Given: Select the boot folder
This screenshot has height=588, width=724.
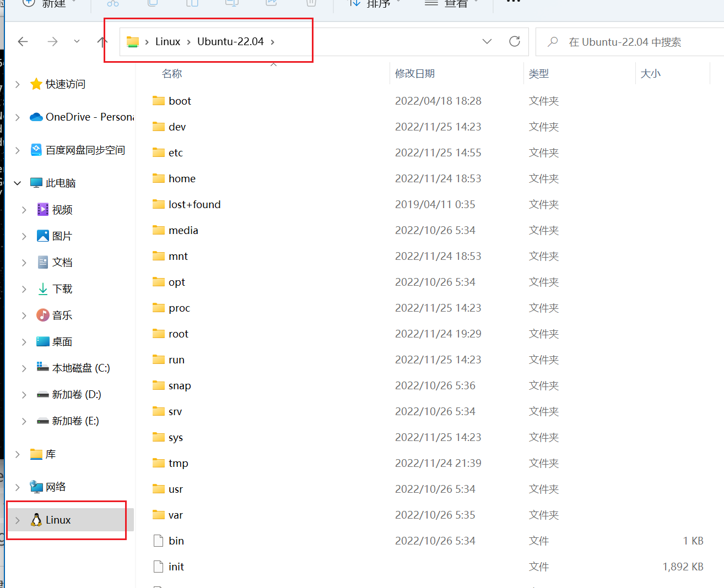Looking at the screenshot, I should [x=180, y=101].
